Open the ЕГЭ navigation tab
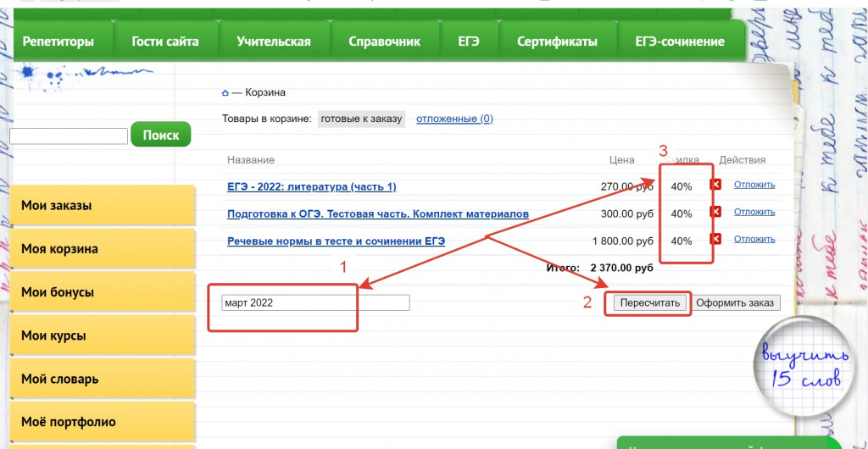 pyautogui.click(x=468, y=42)
